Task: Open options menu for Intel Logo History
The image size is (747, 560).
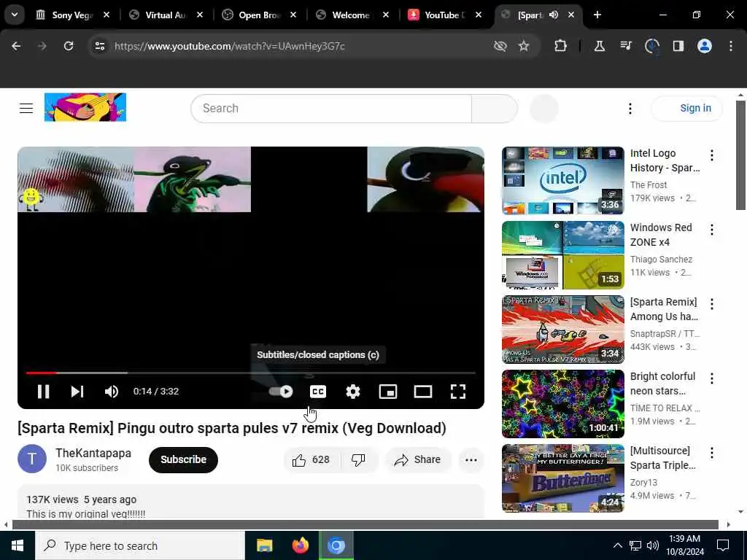Action: (712, 155)
